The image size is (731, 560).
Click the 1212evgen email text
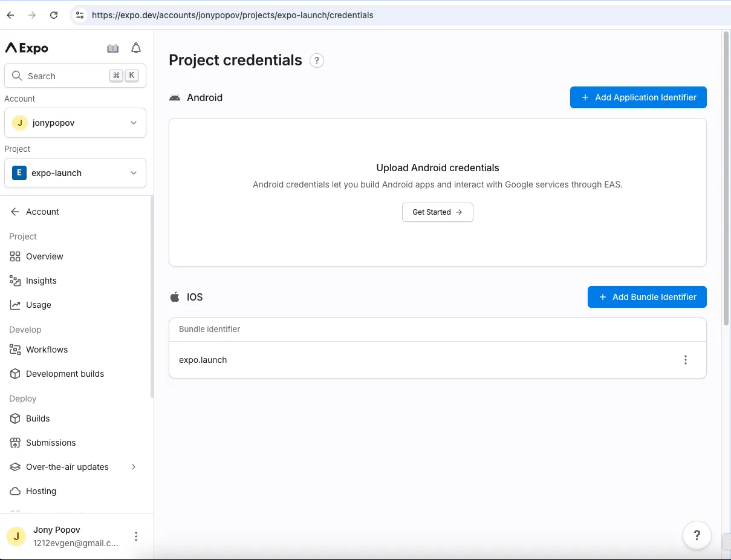coord(76,543)
